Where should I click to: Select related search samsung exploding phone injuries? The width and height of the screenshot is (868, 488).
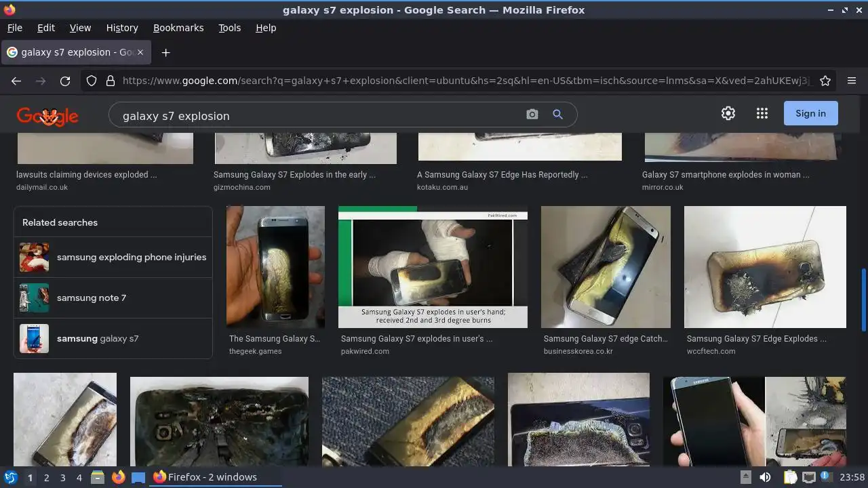tap(113, 257)
